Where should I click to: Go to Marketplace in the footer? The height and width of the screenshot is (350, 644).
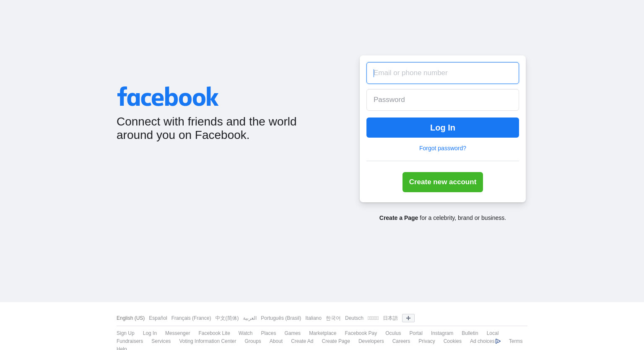pos(323,333)
